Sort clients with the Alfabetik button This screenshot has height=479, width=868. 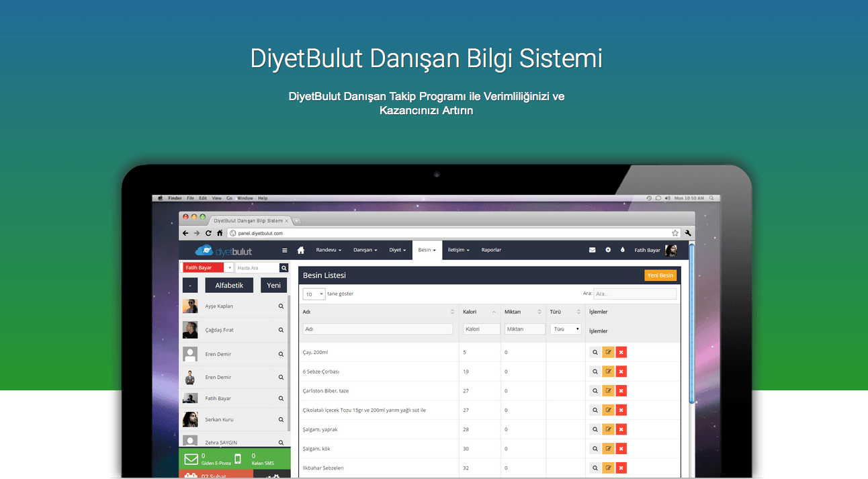point(229,285)
